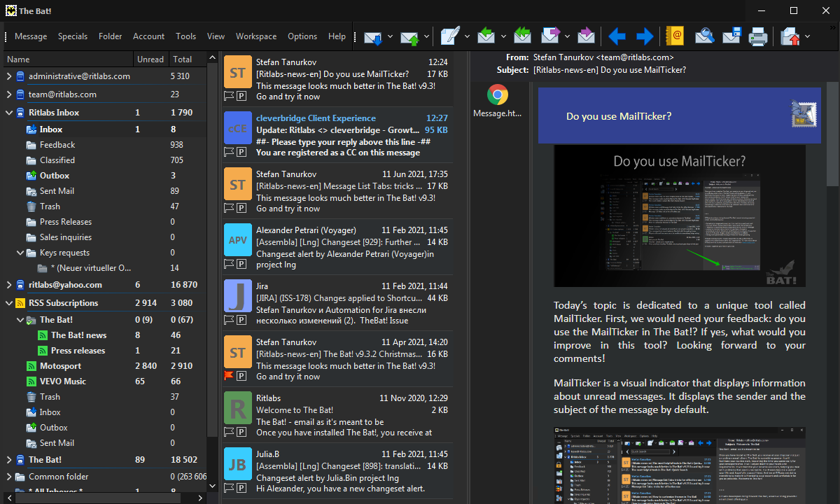Print the message using the printer icon
This screenshot has width=840, height=504.
coord(759,36)
